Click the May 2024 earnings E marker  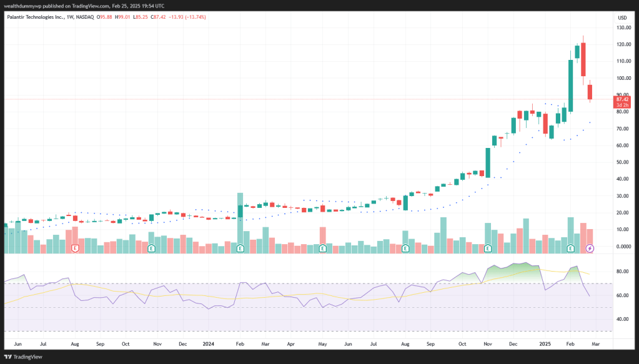322,248
